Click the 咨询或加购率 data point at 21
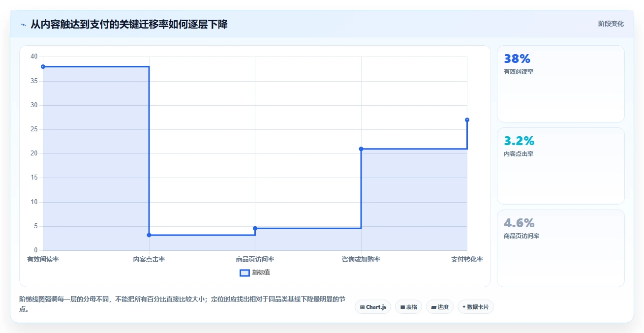The width and height of the screenshot is (644, 333). [x=361, y=149]
